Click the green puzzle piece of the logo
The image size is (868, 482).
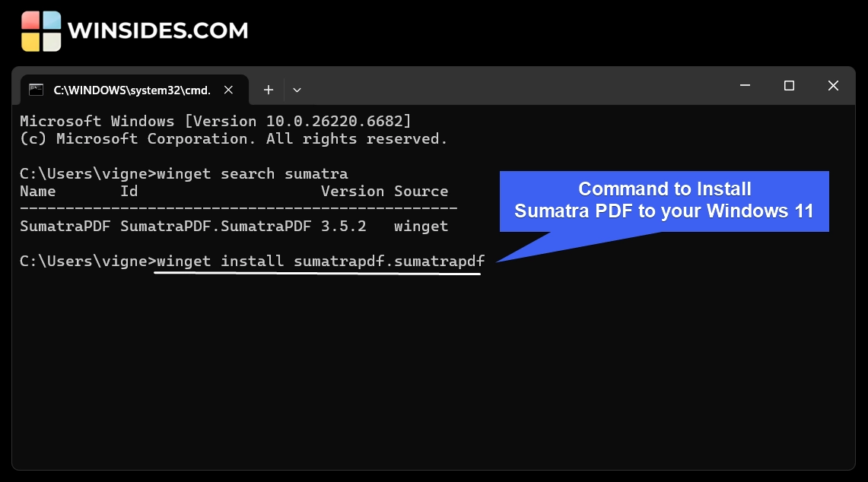tap(52, 42)
